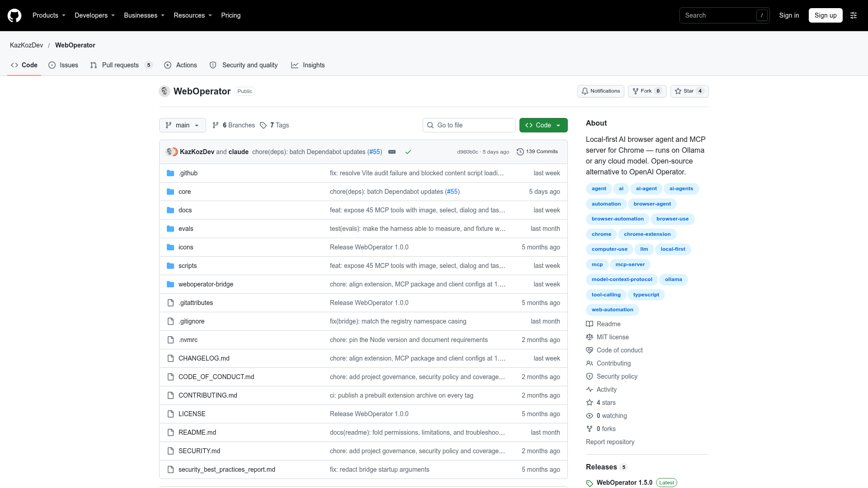Viewport: 868px width, 488px height.
Task: Open the Security and quality tab
Action: pyautogui.click(x=244, y=65)
